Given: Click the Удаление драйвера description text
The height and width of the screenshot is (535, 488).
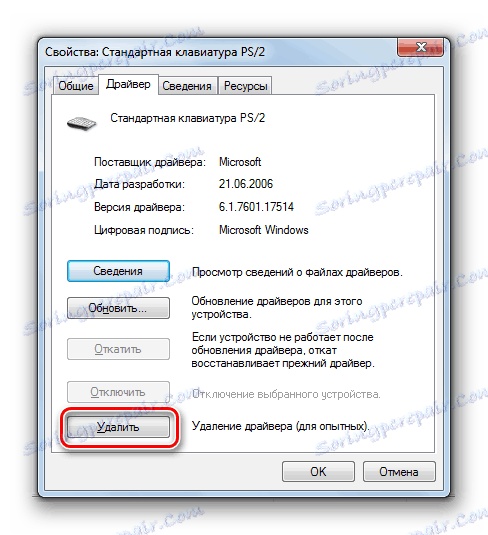Looking at the screenshot, I should 281,426.
